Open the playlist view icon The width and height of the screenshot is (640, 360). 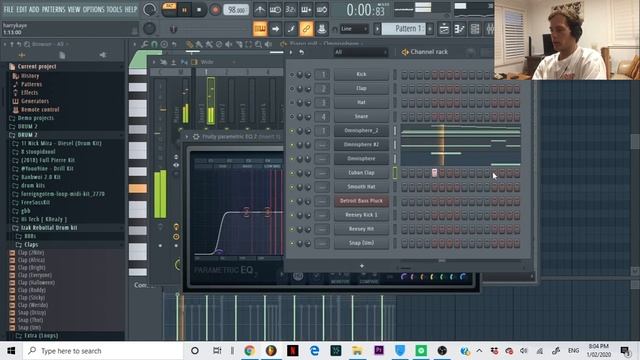pyautogui.click(x=444, y=29)
